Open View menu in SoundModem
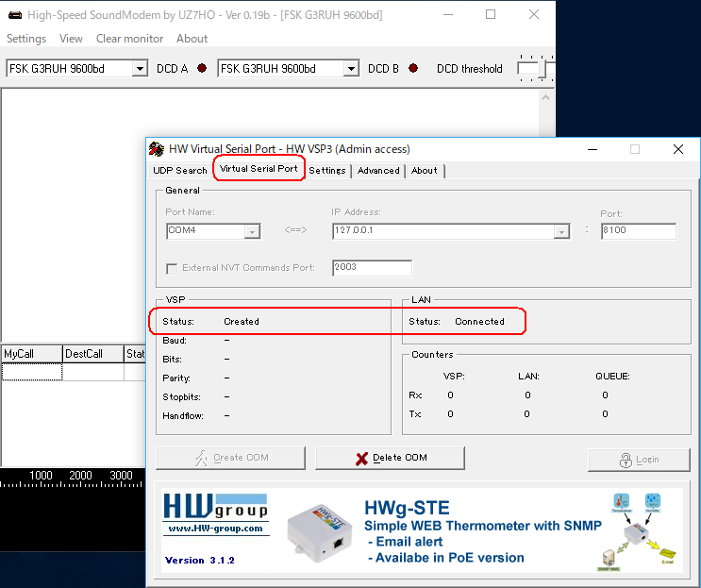The image size is (701, 588). pyautogui.click(x=71, y=39)
